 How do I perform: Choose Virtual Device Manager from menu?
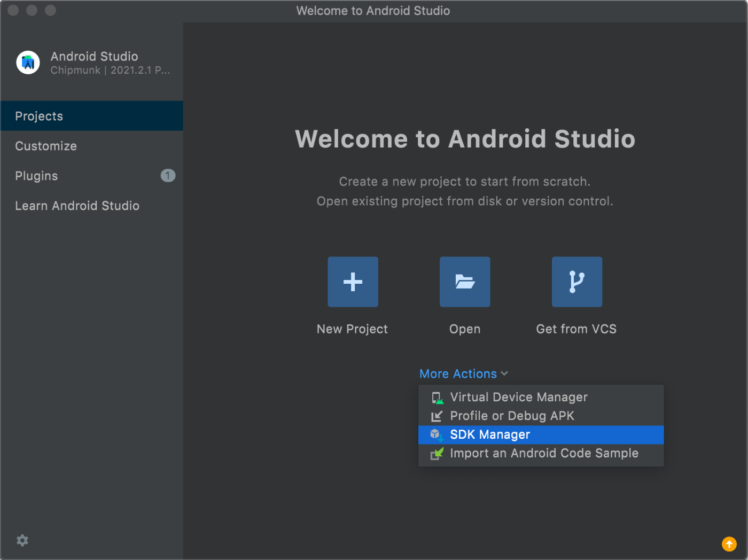click(x=541, y=397)
